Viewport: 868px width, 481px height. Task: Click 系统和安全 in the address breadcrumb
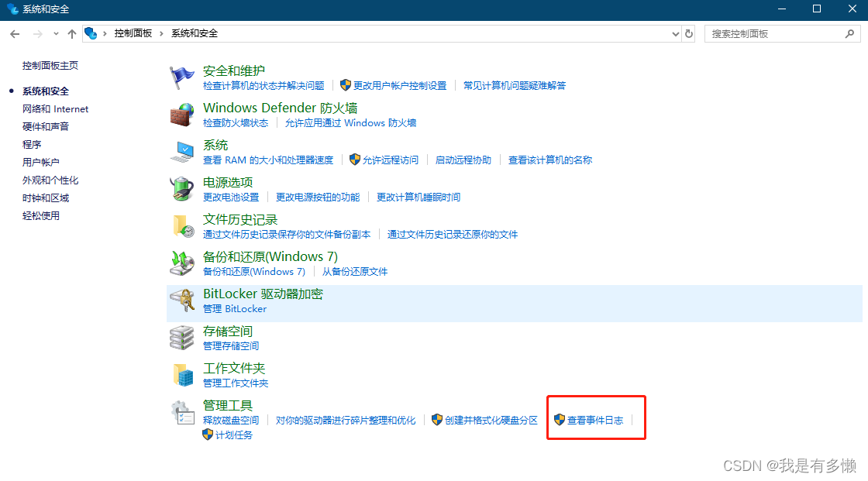point(195,33)
